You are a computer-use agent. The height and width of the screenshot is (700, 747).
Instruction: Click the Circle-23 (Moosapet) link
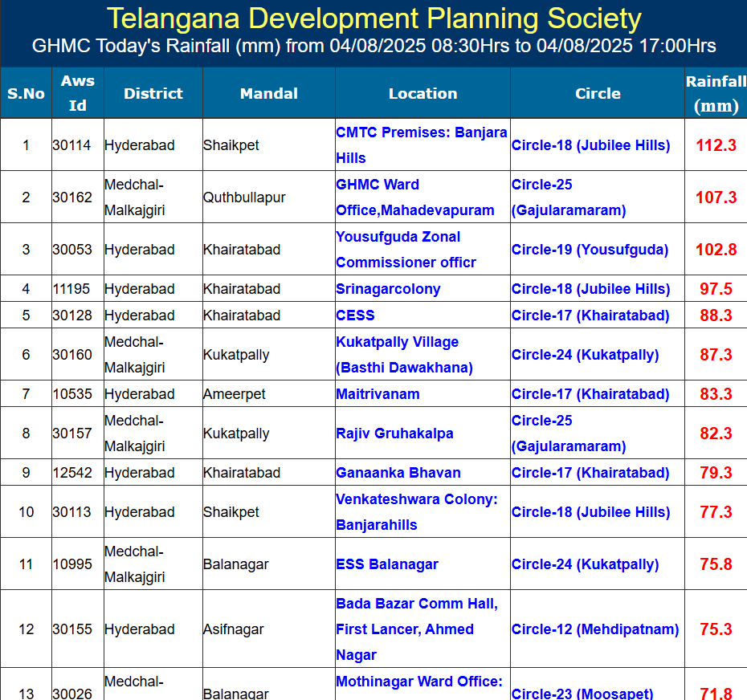(x=582, y=694)
